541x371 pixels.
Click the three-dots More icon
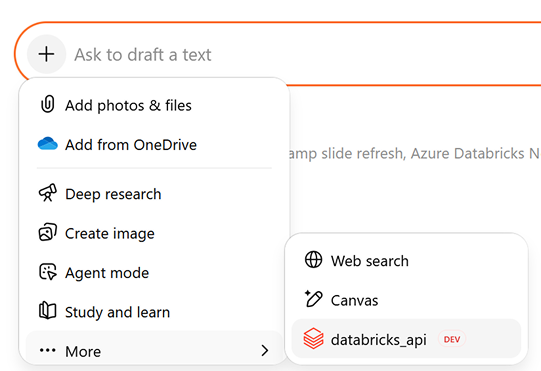pyautogui.click(x=48, y=351)
